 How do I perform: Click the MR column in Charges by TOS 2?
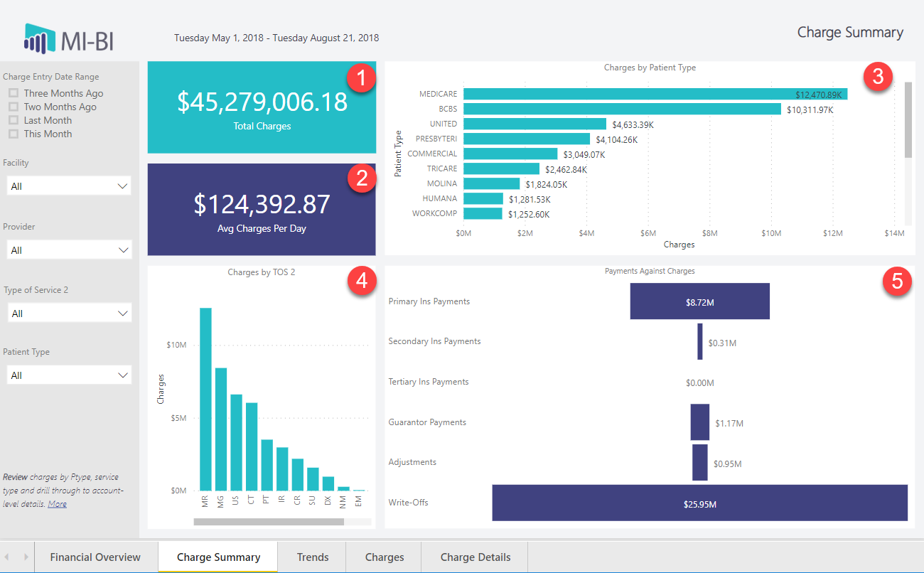pyautogui.click(x=205, y=400)
